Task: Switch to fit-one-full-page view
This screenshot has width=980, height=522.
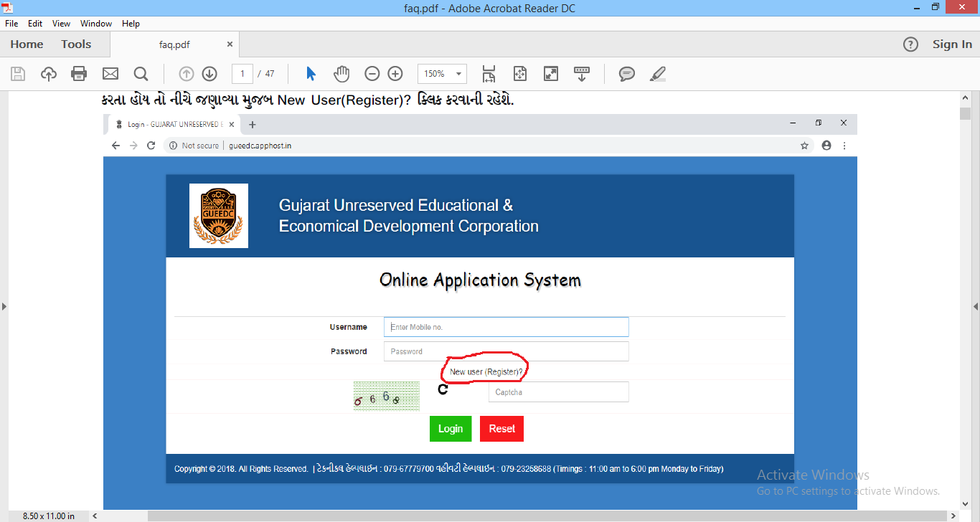Action: pyautogui.click(x=519, y=73)
